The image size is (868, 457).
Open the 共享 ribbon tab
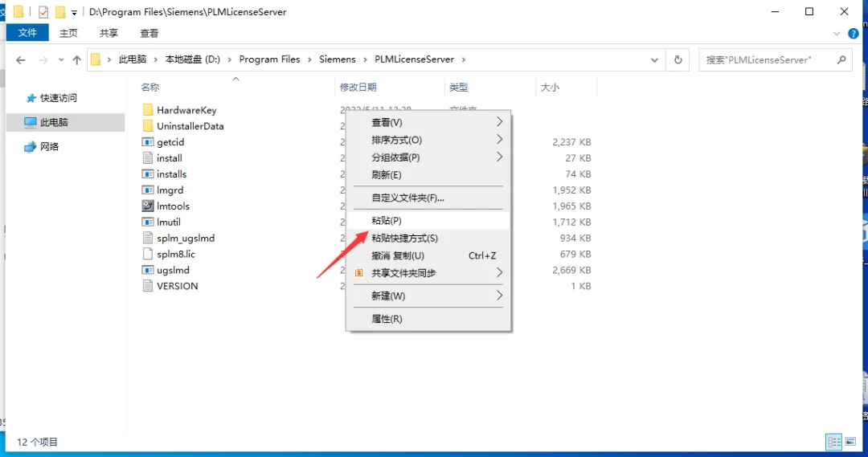pyautogui.click(x=109, y=33)
